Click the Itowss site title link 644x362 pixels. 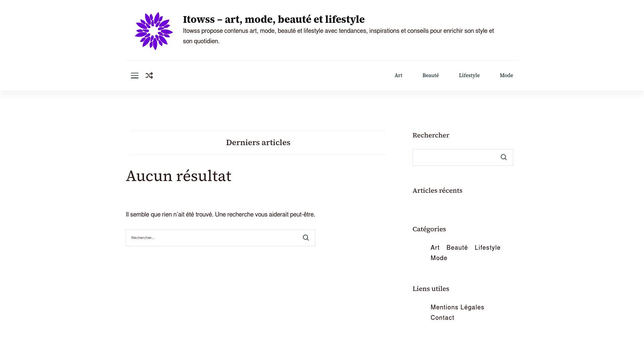[274, 19]
